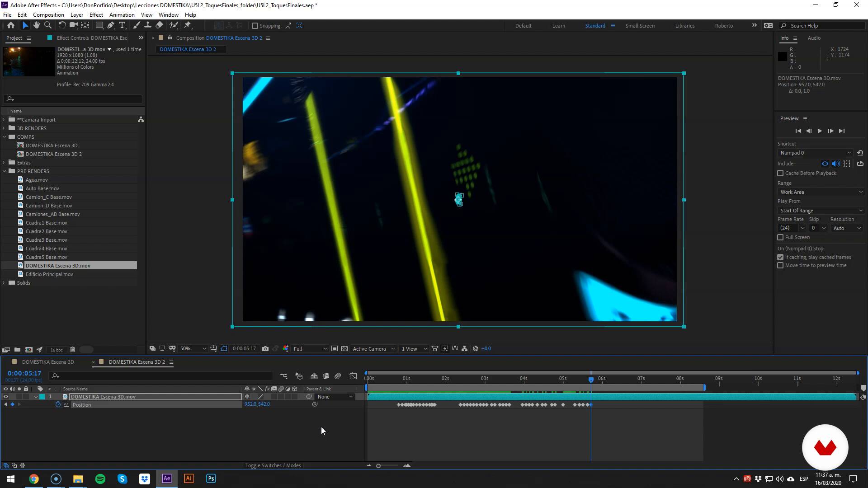The height and width of the screenshot is (488, 868).
Task: Click Frame Blending enable icon in timeline
Action: click(326, 376)
